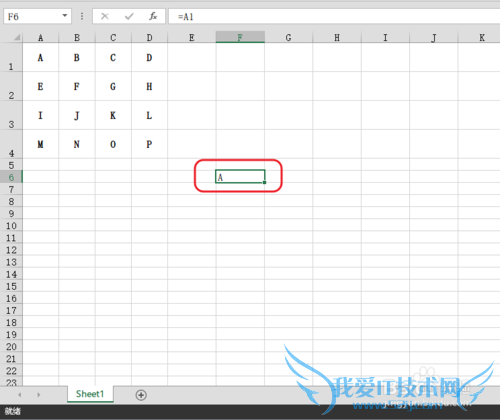Click cell B2 containing F
This screenshot has height=420, width=500.
pos(77,86)
